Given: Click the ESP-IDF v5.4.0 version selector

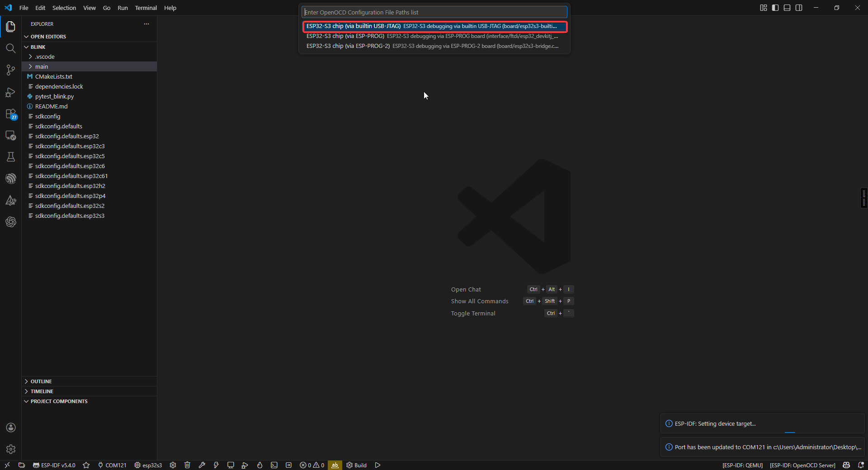Looking at the screenshot, I should click(x=54, y=465).
